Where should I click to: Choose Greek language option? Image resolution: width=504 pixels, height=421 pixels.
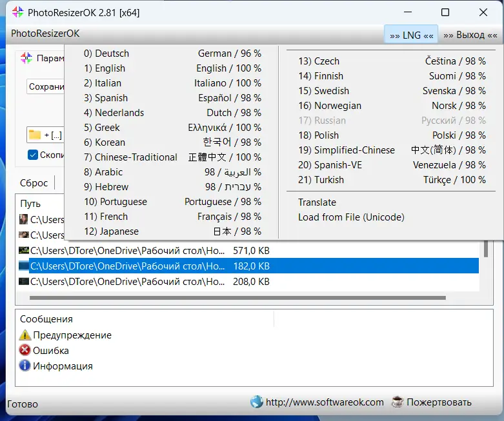click(172, 128)
